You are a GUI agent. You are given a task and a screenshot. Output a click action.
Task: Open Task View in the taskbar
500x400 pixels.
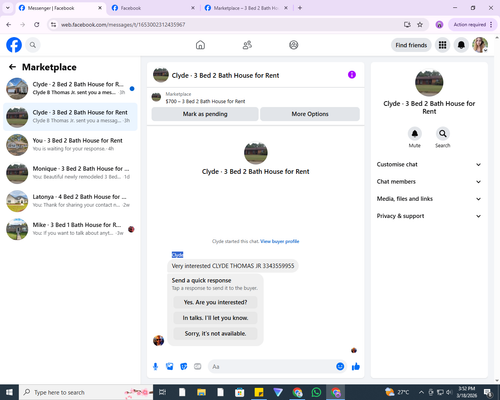pyautogui.click(x=162, y=392)
